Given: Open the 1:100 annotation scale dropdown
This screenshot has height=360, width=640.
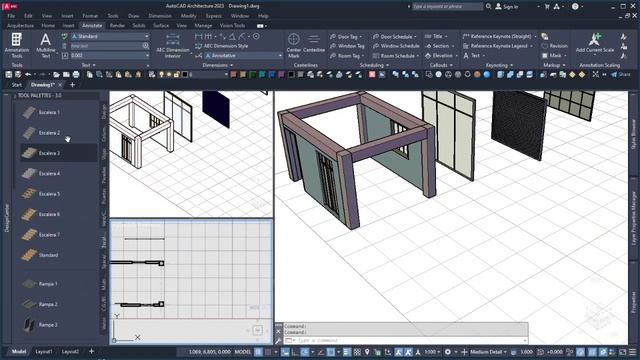Looking at the screenshot, I should click(x=432, y=352).
